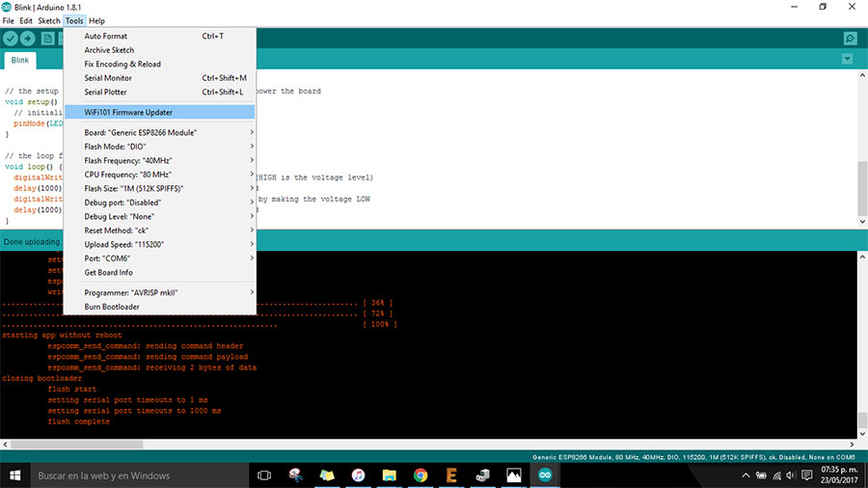Open Action Center notifications icon

point(807,475)
